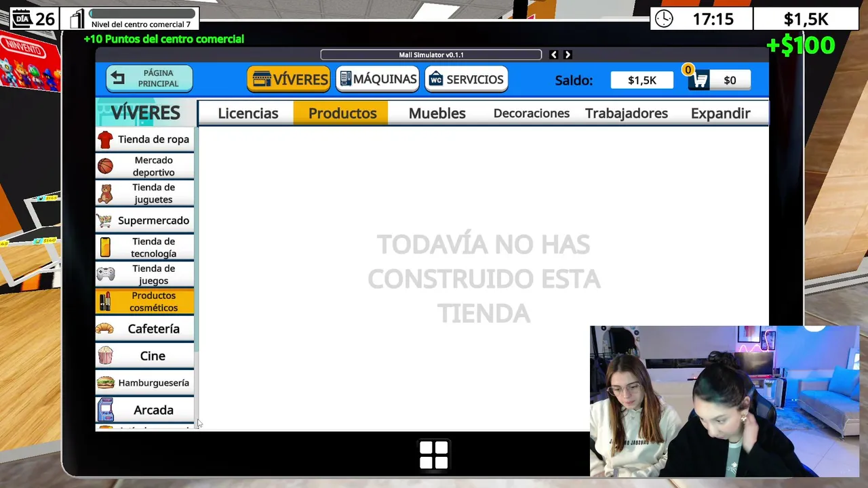The width and height of the screenshot is (868, 488).
Task: Go to next page with right arrow
Action: click(568, 55)
